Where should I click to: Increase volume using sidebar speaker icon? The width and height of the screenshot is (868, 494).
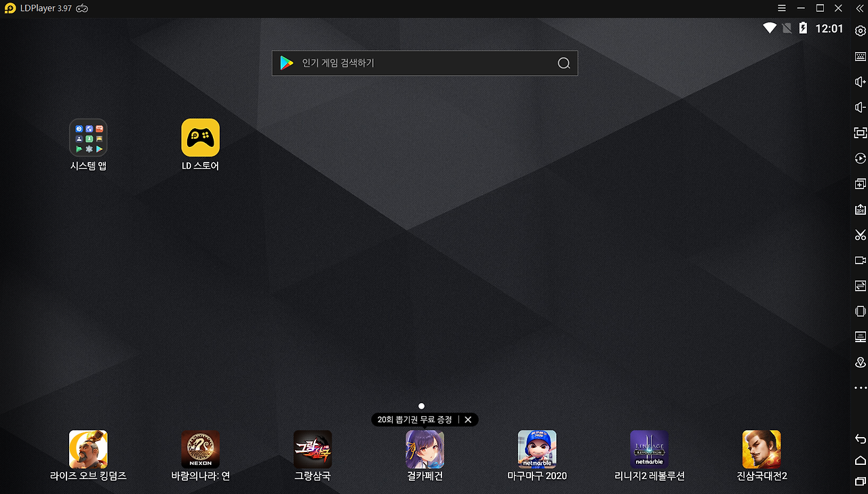(860, 82)
